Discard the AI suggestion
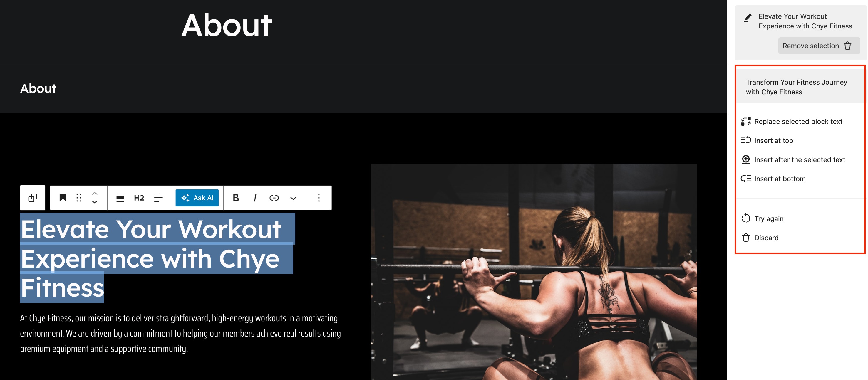This screenshot has width=868, height=380. (766, 238)
